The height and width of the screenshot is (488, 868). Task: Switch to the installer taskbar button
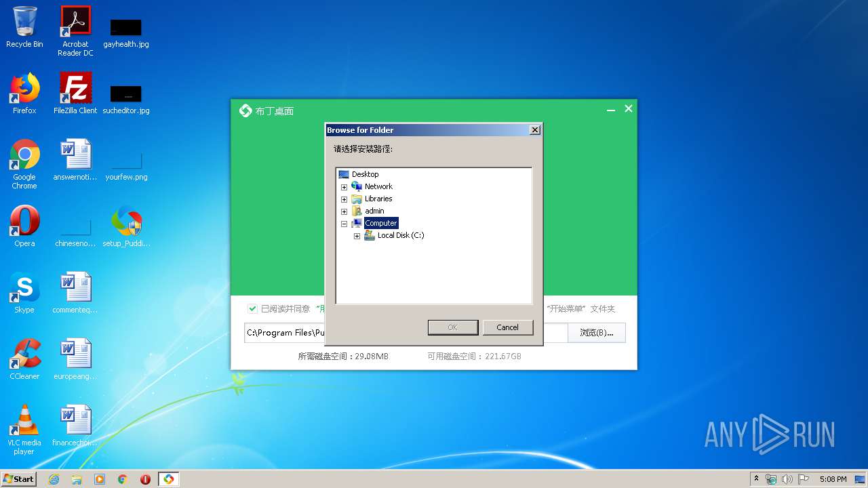coord(168,479)
